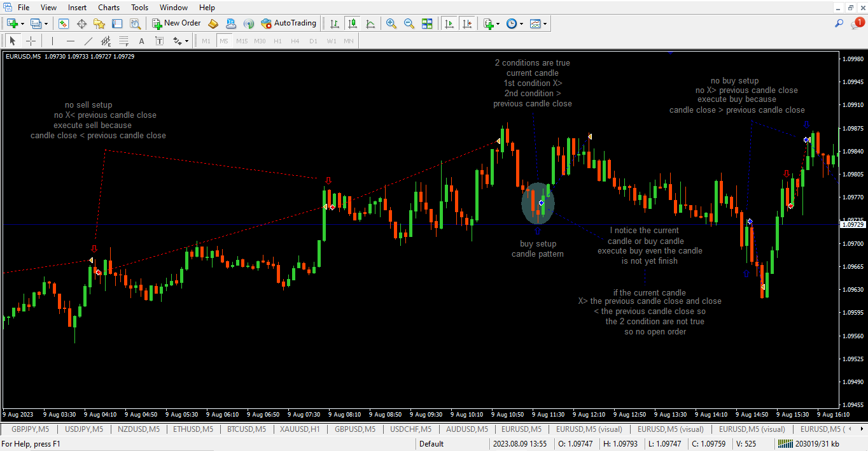Open the Templates icon
Image resolution: width=868 pixels, height=451 pixels.
pos(535,24)
